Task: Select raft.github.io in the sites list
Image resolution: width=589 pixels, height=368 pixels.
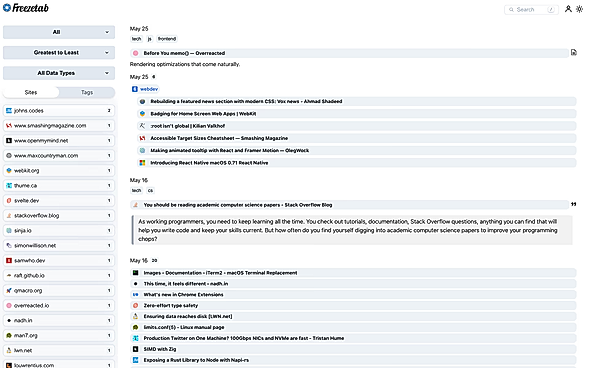Action: (59, 276)
